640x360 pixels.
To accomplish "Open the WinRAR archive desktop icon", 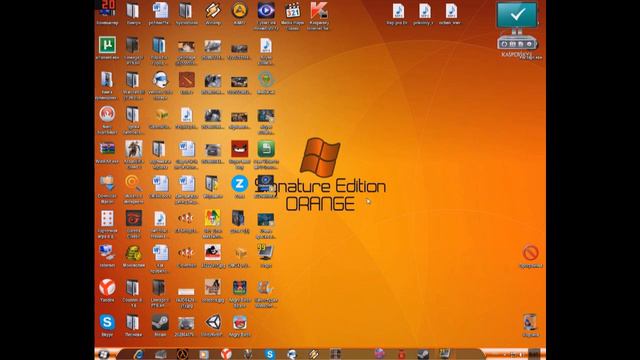I will pos(107,149).
